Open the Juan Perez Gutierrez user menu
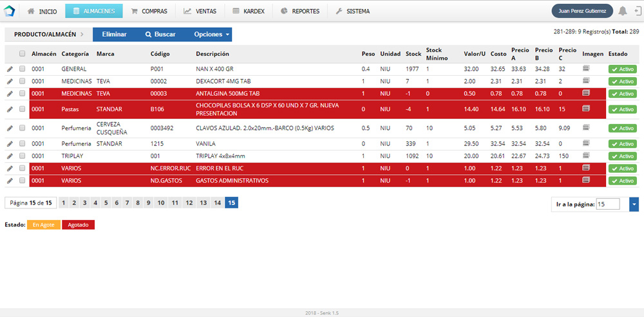This screenshot has height=317, width=644. pyautogui.click(x=582, y=11)
